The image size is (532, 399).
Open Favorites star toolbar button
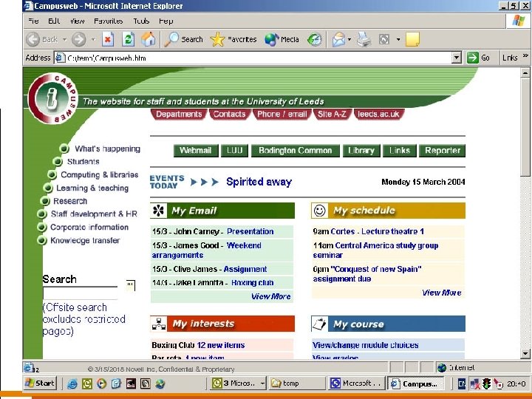click(233, 39)
